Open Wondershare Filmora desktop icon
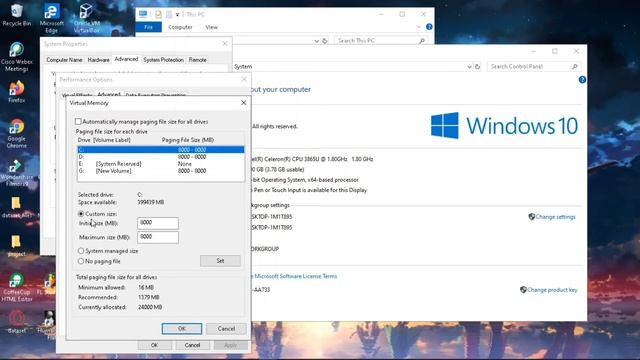 point(16,173)
